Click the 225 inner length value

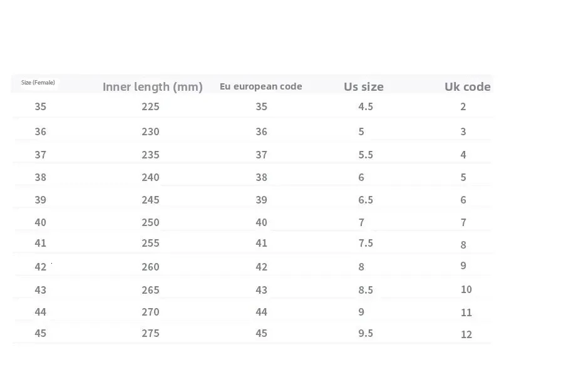click(150, 106)
